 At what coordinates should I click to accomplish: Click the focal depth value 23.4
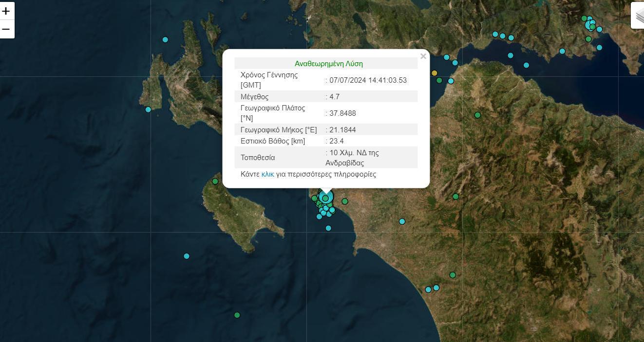coord(336,141)
